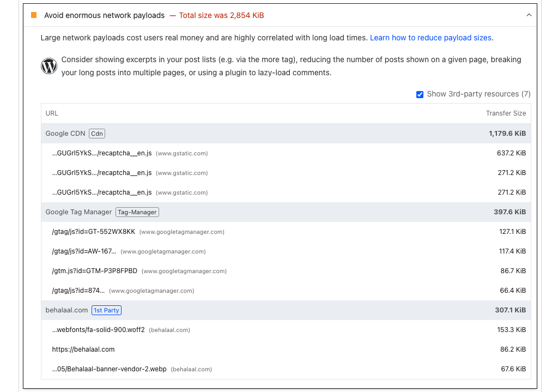Open the /gtm.js?id=GTM-P3P8FPBD URL

click(95, 270)
